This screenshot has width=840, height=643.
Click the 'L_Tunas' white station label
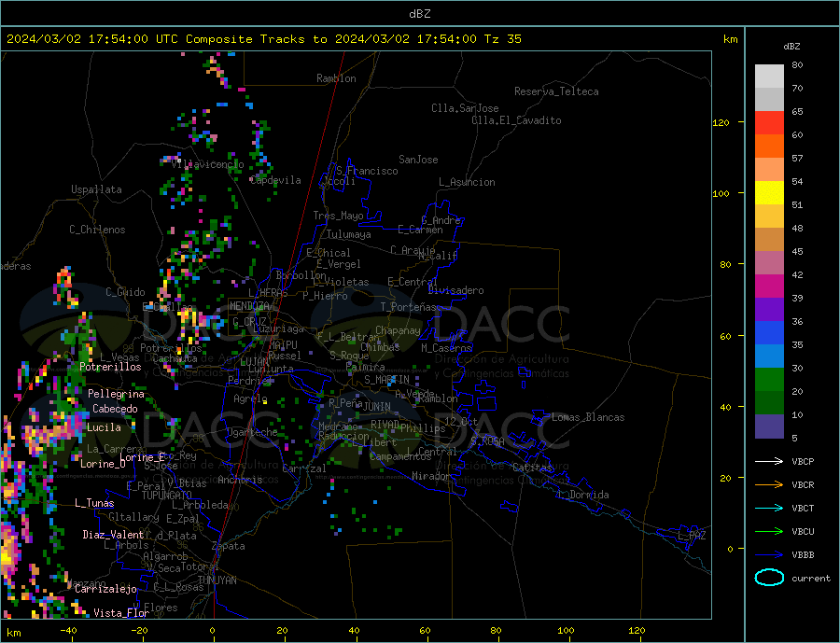coord(94,503)
